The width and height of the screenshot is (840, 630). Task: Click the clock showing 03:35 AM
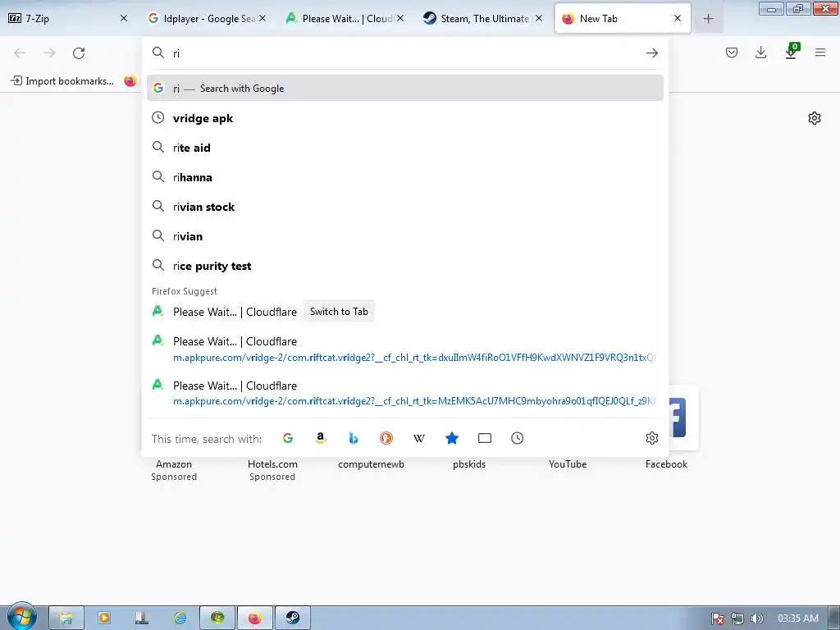[x=797, y=619]
